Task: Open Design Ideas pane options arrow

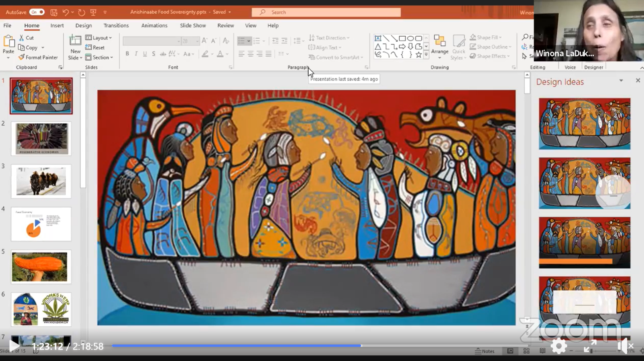Action: click(x=621, y=80)
